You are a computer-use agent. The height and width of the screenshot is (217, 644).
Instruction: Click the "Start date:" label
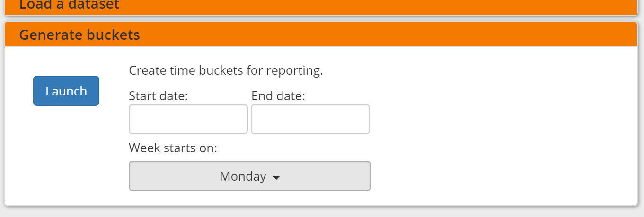(x=158, y=96)
